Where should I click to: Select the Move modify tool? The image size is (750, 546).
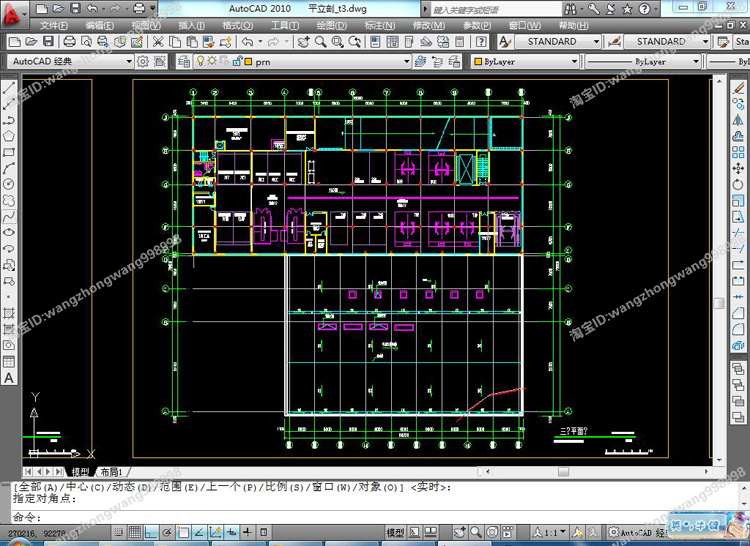pyautogui.click(x=738, y=168)
